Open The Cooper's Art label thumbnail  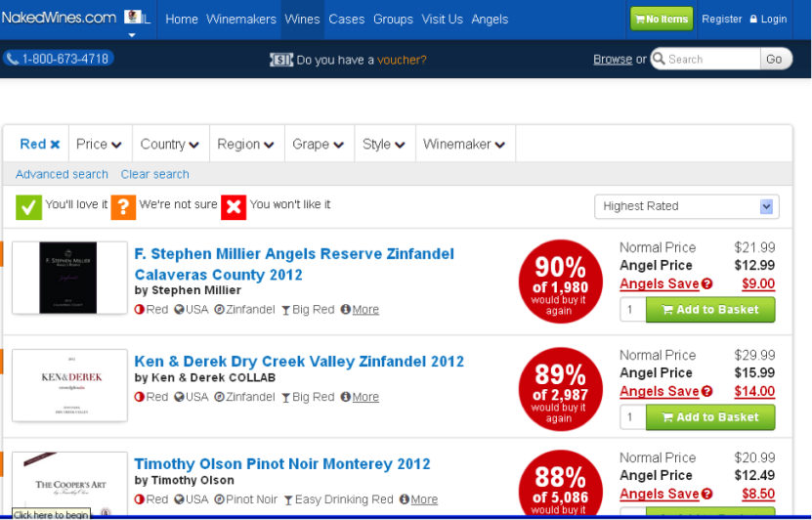(x=69, y=484)
